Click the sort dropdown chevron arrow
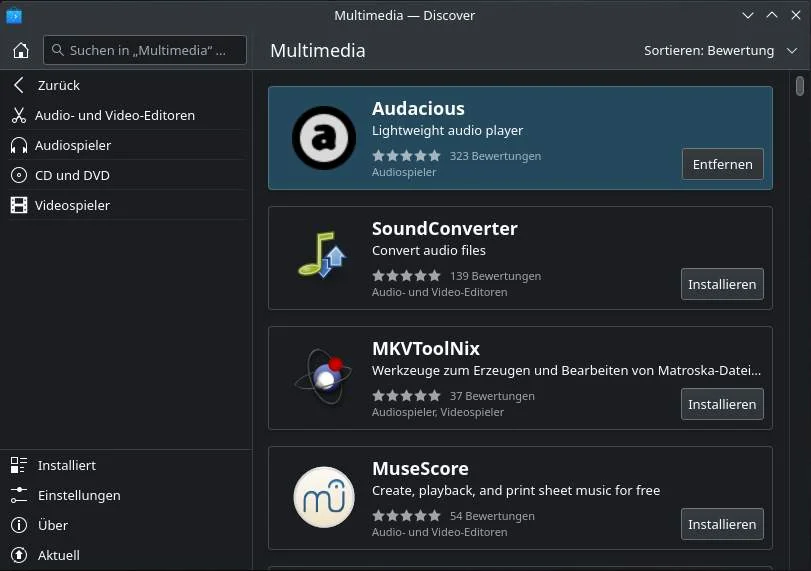 point(792,51)
